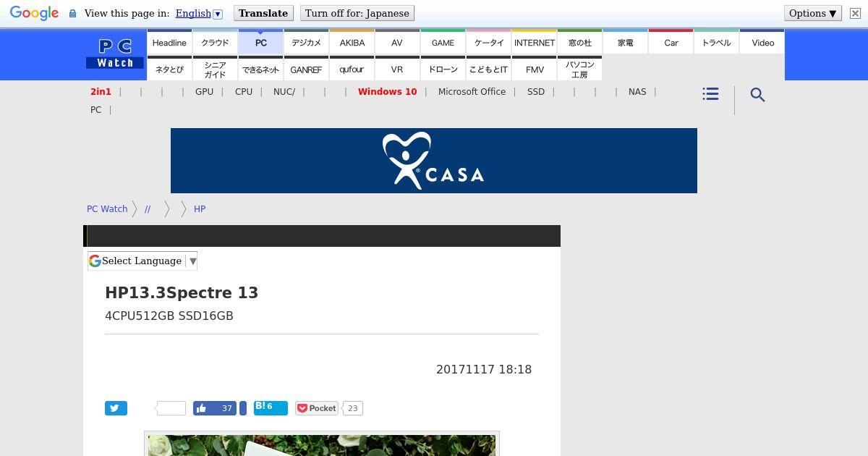
Task: Open the VR tab
Action: pos(397,69)
